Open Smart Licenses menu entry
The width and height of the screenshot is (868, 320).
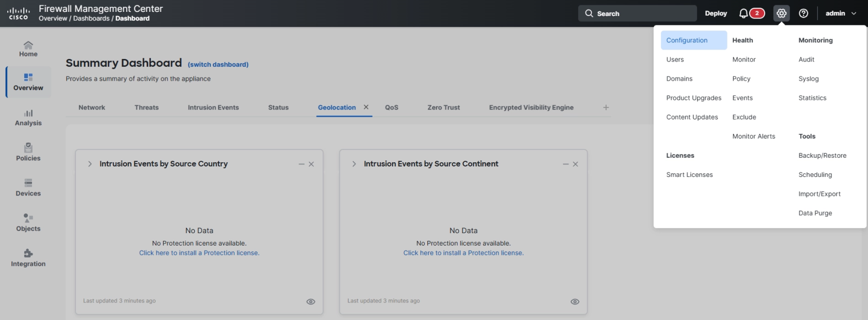[x=689, y=175]
